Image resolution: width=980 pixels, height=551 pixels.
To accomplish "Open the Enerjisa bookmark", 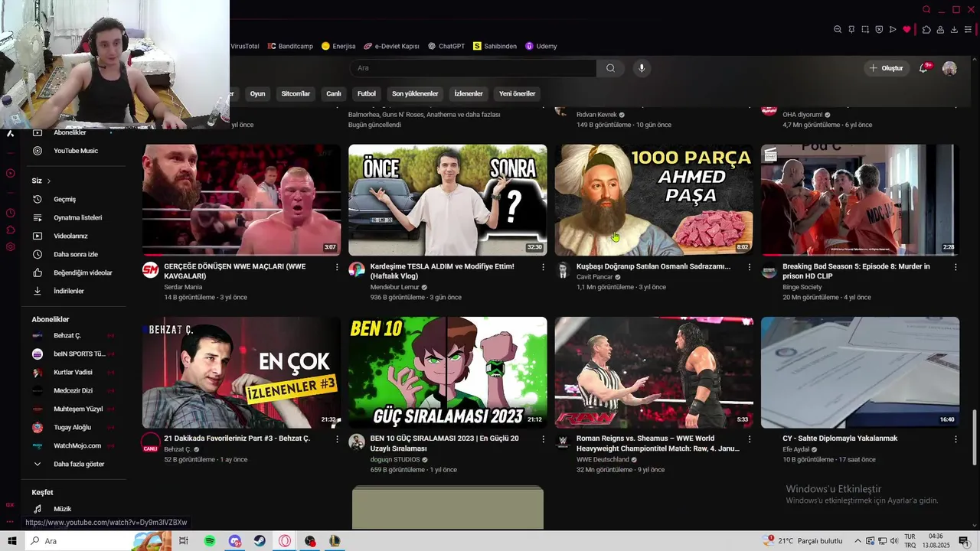I will pos(338,46).
